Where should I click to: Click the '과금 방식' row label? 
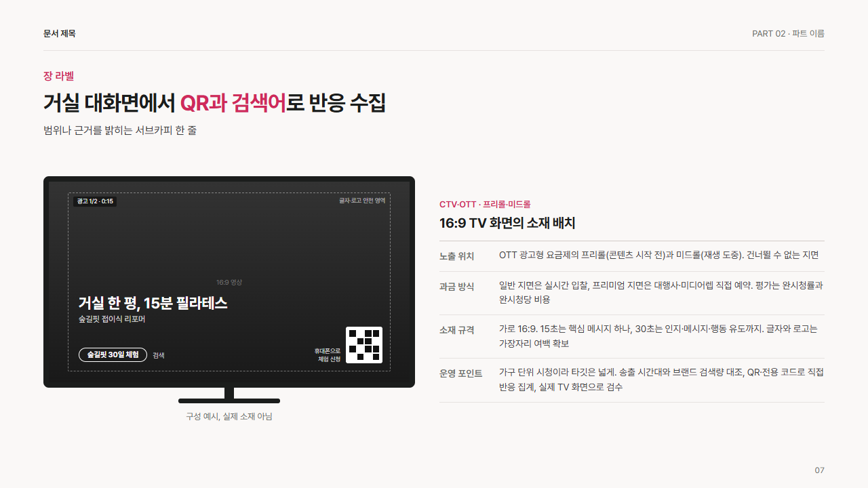click(x=457, y=287)
